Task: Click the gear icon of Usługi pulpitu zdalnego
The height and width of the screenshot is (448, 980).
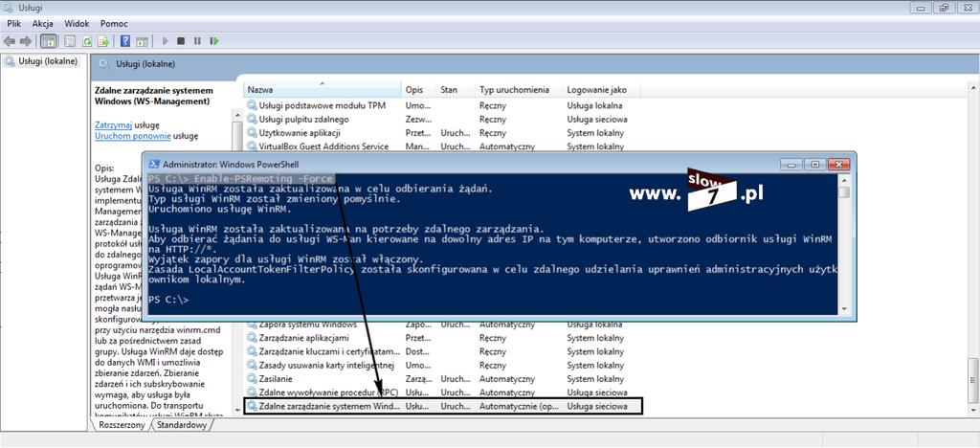Action: coord(252,120)
